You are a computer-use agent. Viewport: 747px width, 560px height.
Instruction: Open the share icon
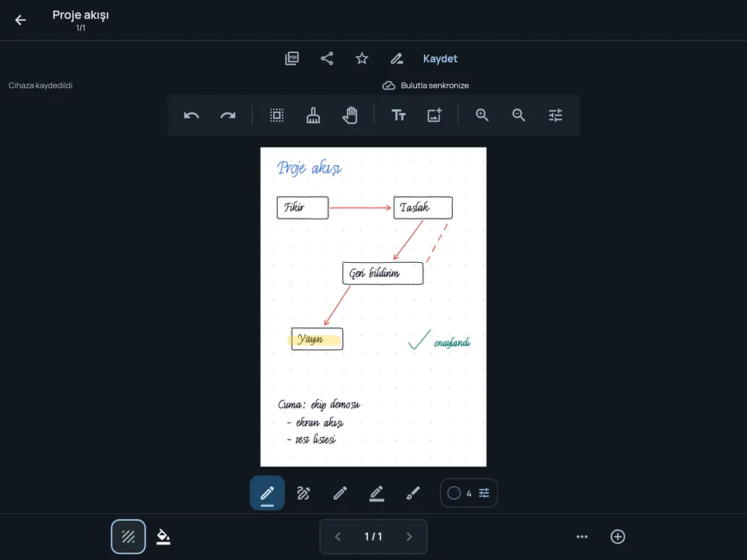(x=327, y=58)
